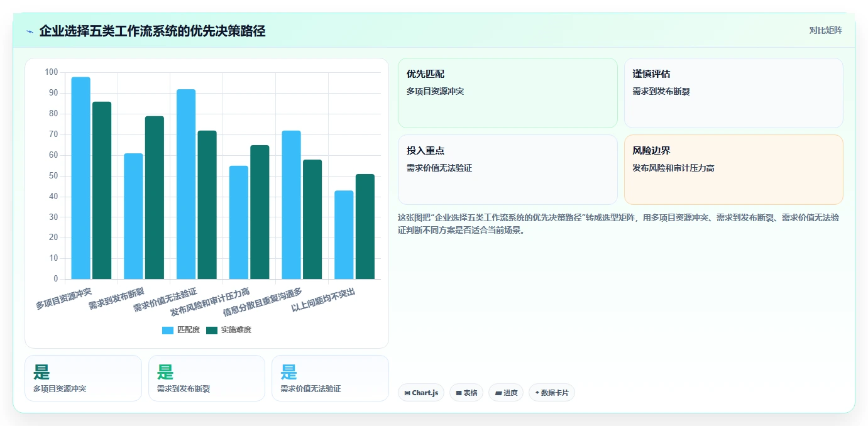Click 需求价值无法验证 text in 投入重点 card
The height and width of the screenshot is (426, 868).
coord(439,168)
